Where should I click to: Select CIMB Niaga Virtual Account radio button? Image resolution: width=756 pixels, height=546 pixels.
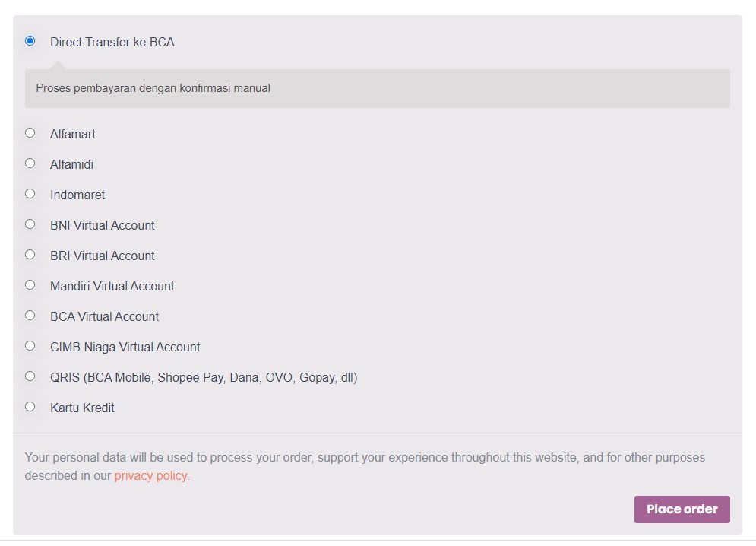tap(30, 346)
